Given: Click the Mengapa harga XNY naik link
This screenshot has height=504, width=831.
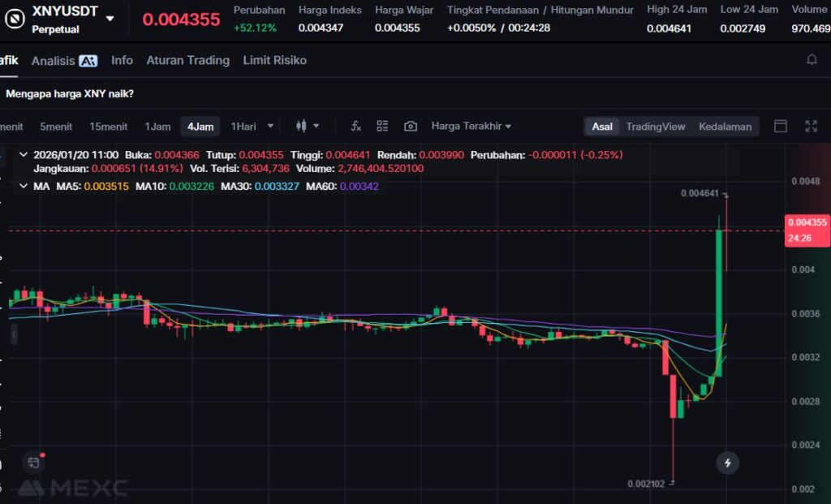Looking at the screenshot, I should [x=70, y=93].
